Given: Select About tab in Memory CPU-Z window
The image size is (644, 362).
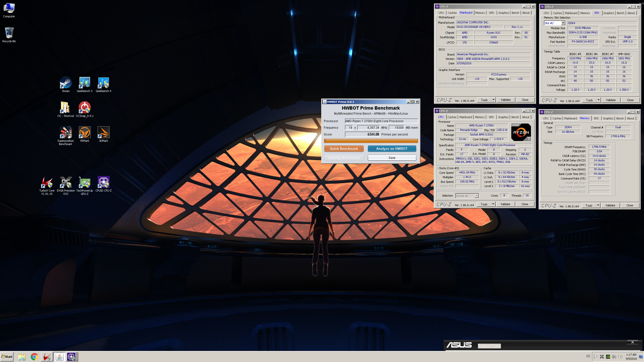Looking at the screenshot, I should click(x=630, y=118).
